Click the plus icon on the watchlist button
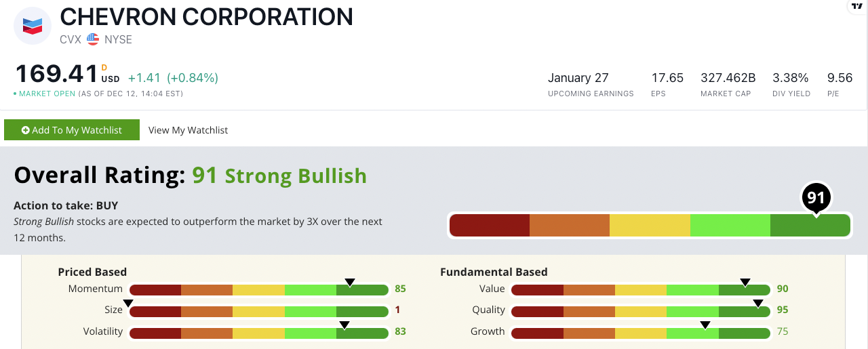 (x=26, y=130)
